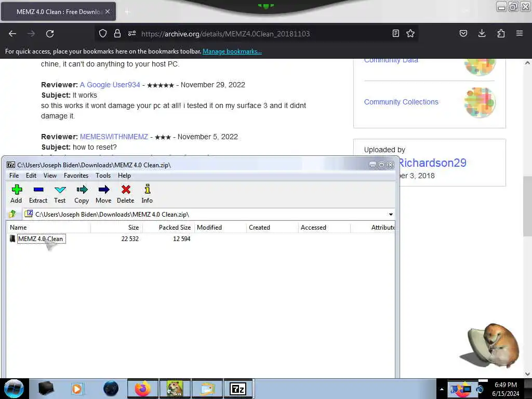Sort by the Created column header

[272, 228]
